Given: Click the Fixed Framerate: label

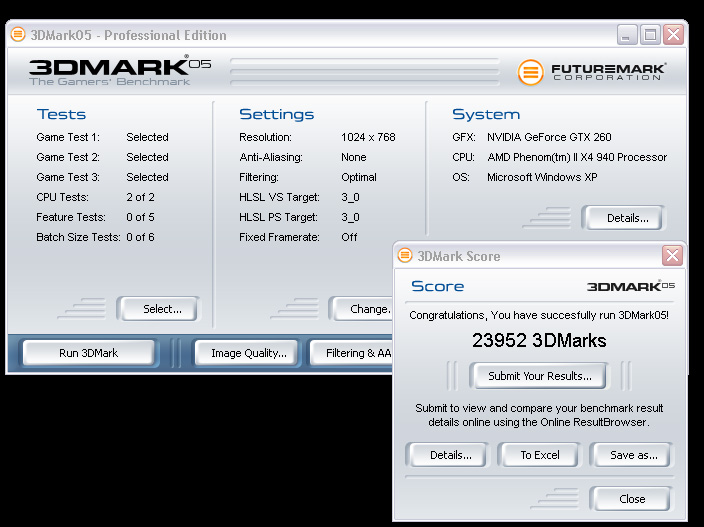Looking at the screenshot, I should [279, 237].
